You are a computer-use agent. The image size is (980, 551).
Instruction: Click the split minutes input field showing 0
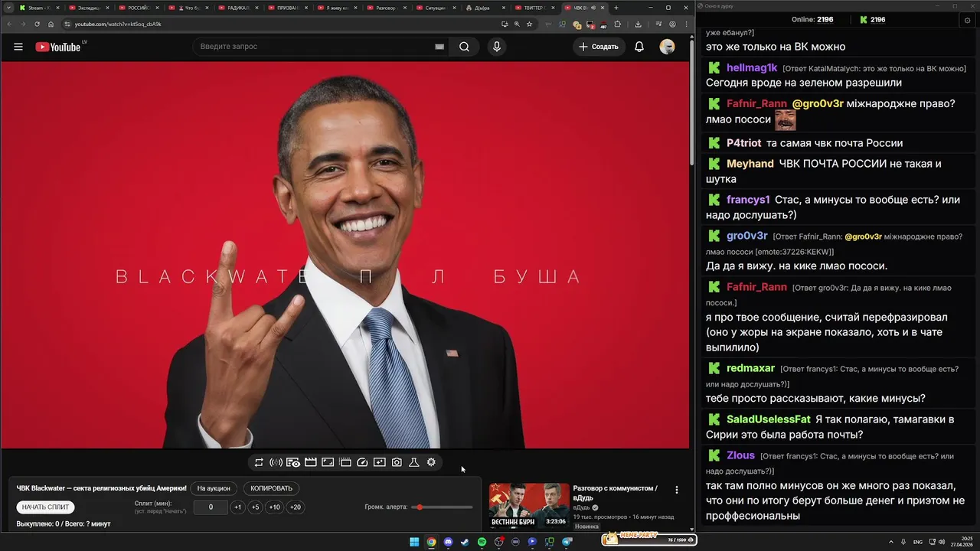pos(211,507)
